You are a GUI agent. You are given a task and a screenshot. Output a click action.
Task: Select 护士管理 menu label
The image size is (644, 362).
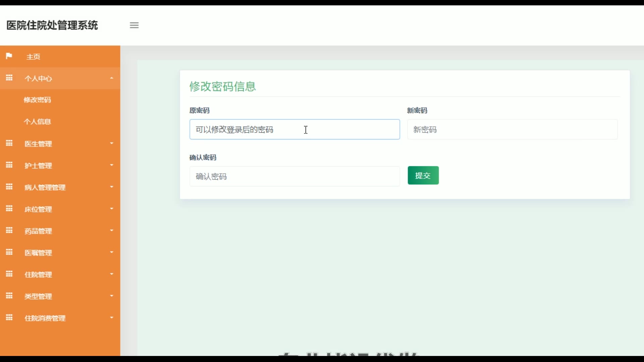38,166
